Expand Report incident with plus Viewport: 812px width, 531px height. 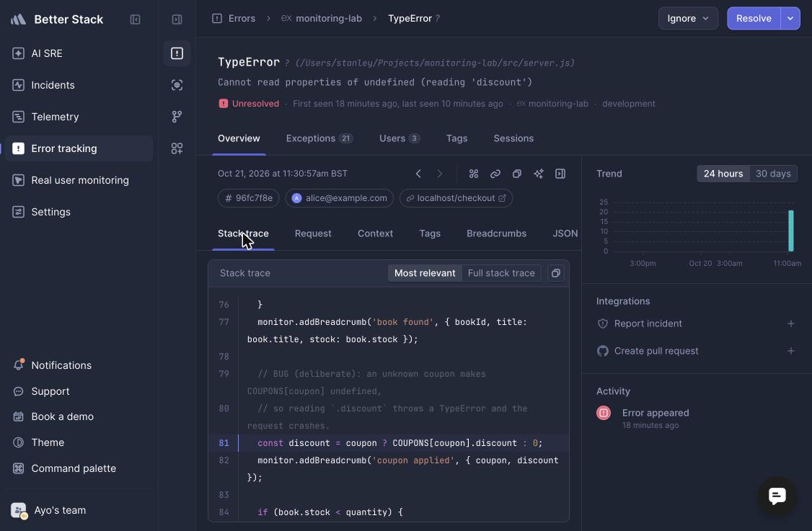pyautogui.click(x=791, y=323)
